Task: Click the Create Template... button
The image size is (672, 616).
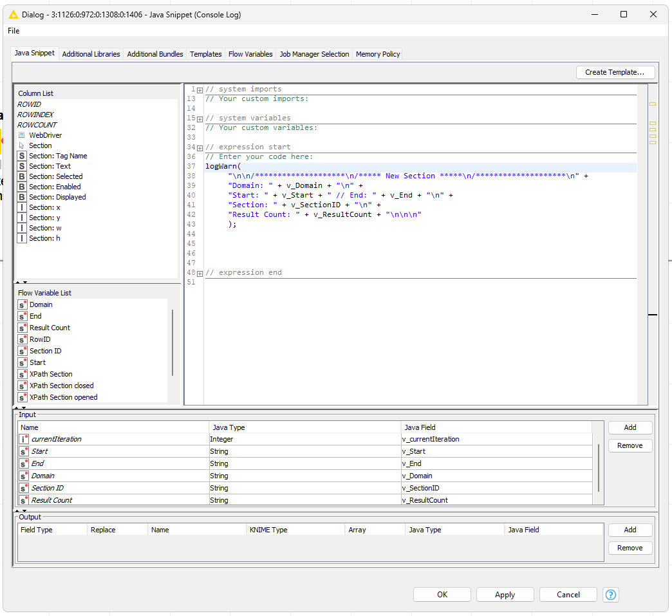Action: pos(615,72)
